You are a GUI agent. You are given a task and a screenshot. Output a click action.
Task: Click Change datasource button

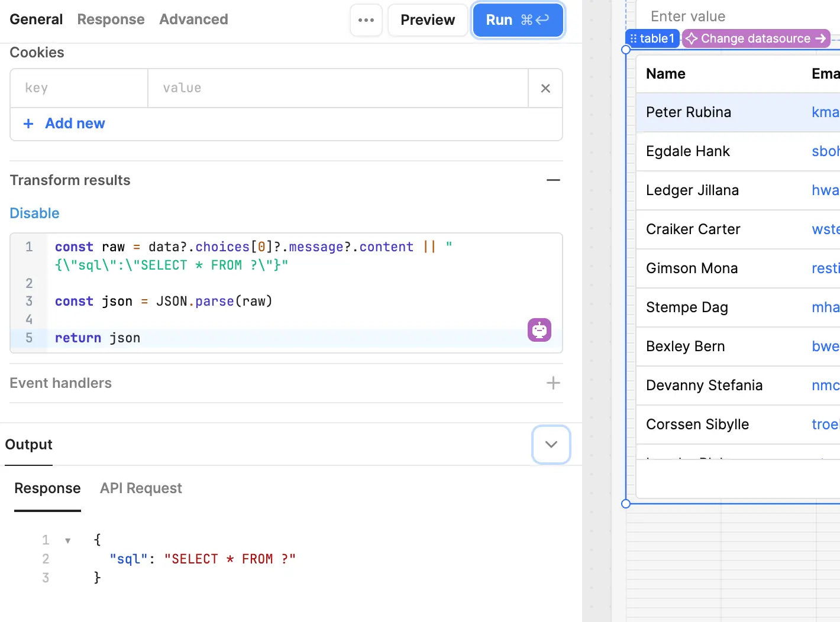pos(756,38)
